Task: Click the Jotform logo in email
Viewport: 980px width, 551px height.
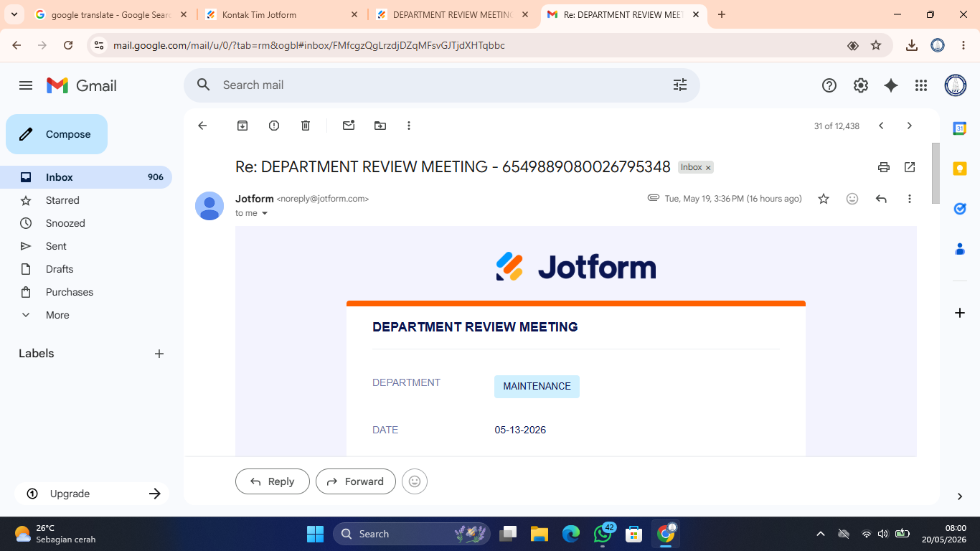Action: click(576, 267)
